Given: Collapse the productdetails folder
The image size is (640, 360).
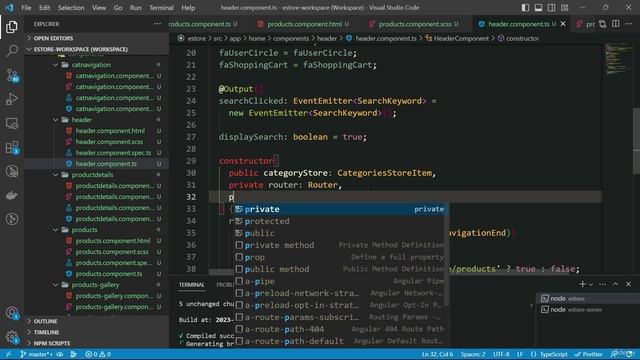Looking at the screenshot, I should [92, 175].
